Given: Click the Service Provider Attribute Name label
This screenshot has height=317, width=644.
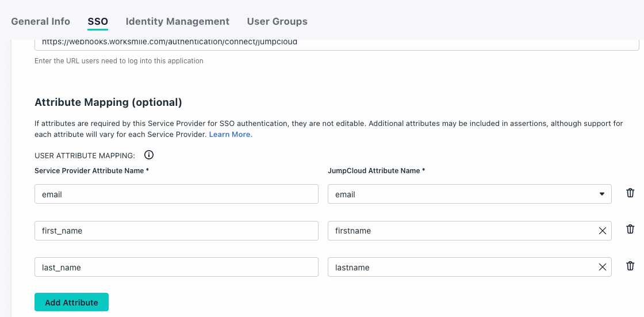Looking at the screenshot, I should point(91,171).
